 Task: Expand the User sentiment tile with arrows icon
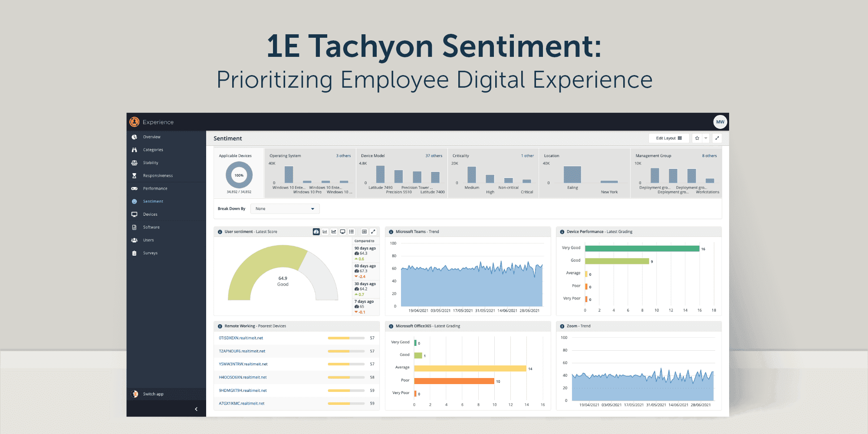[373, 232]
